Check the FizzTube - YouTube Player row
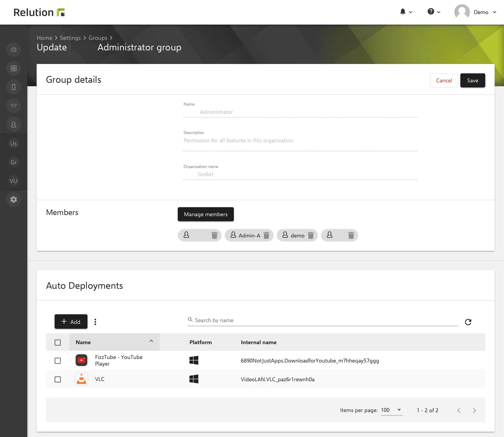Screen dimensions: 504x437 coord(58,361)
